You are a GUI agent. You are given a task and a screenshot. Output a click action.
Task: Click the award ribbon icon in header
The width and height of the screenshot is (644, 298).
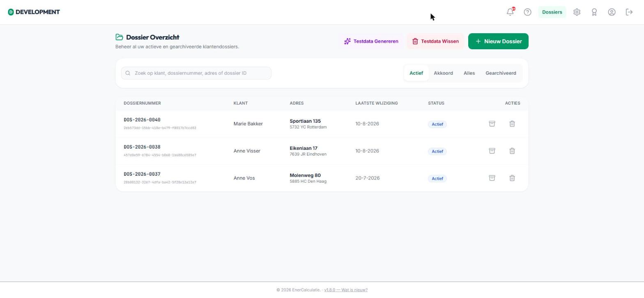594,12
